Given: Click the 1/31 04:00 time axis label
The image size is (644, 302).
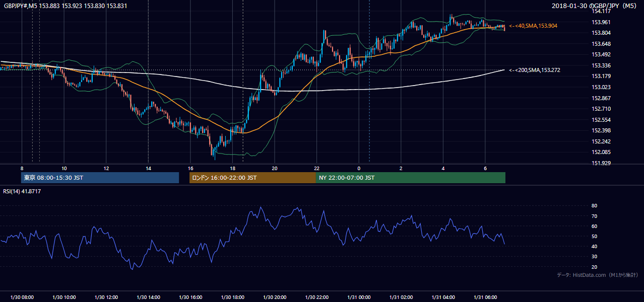Looking at the screenshot, I should (443, 297).
